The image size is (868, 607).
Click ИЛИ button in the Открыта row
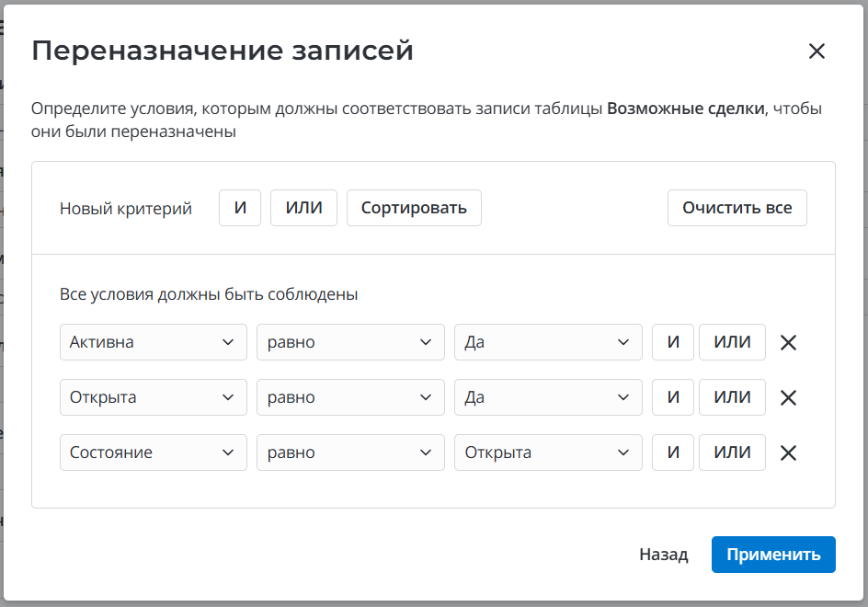[x=732, y=397]
